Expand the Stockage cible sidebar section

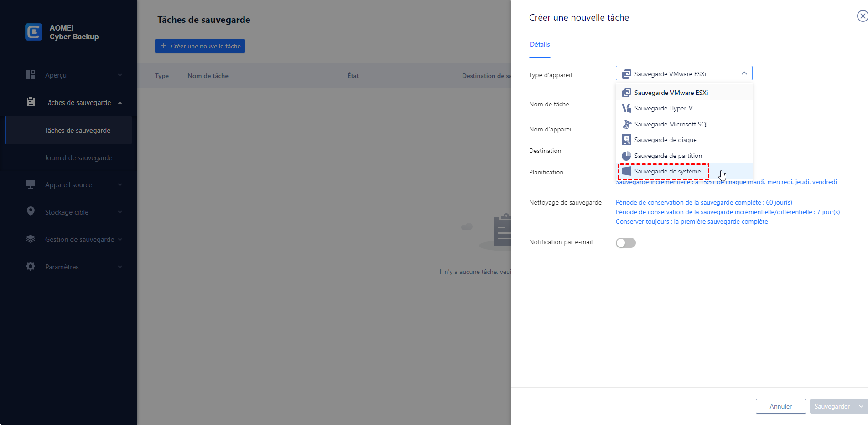pos(120,212)
